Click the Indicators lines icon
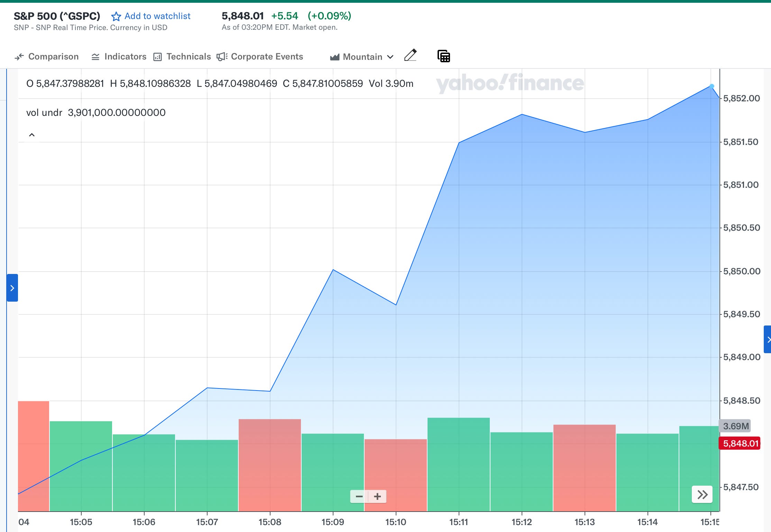This screenshot has height=532, width=771. coord(95,57)
